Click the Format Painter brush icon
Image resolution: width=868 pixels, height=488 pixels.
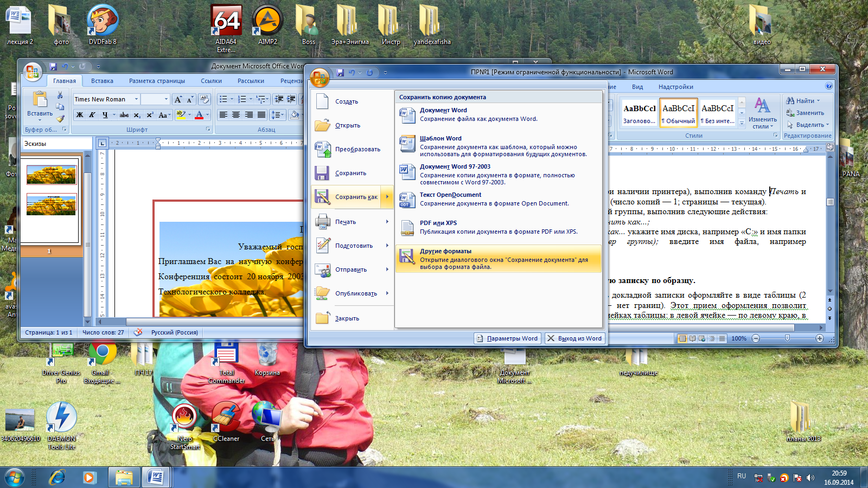60,118
